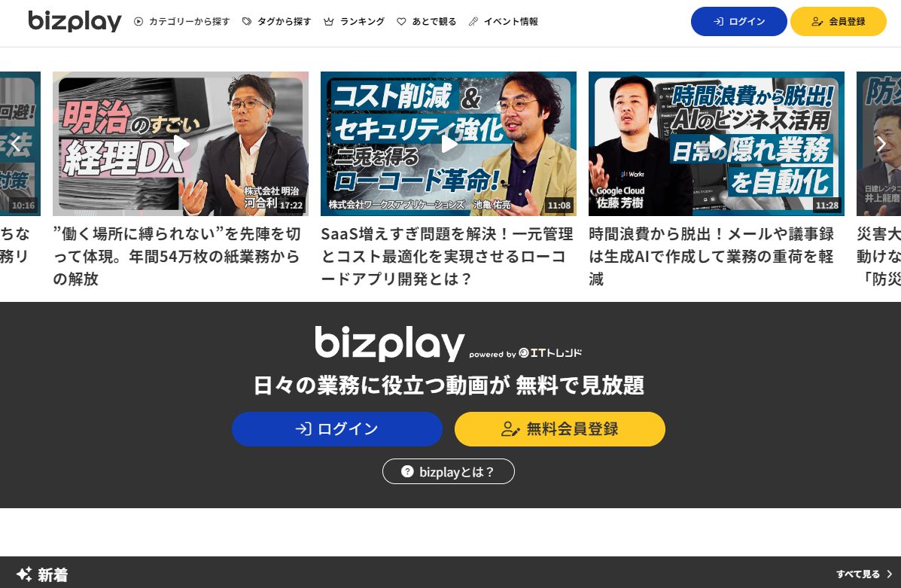Click the blue ログイン button in header
901x588 pixels.
[x=738, y=21]
